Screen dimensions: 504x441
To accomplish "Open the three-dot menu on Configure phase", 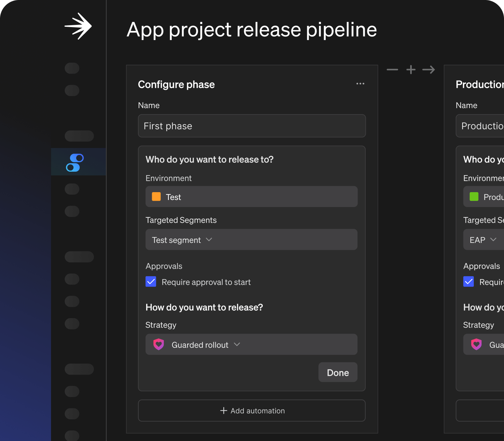I will coord(360,83).
